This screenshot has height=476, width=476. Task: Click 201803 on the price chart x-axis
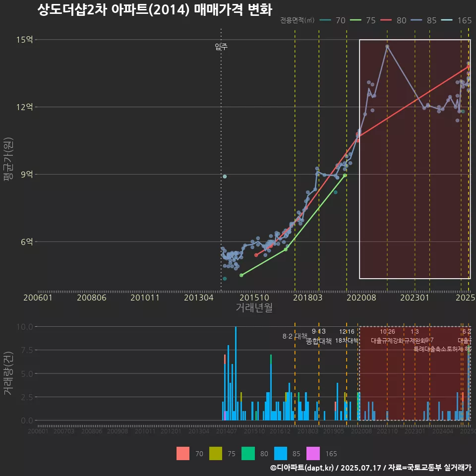click(307, 297)
